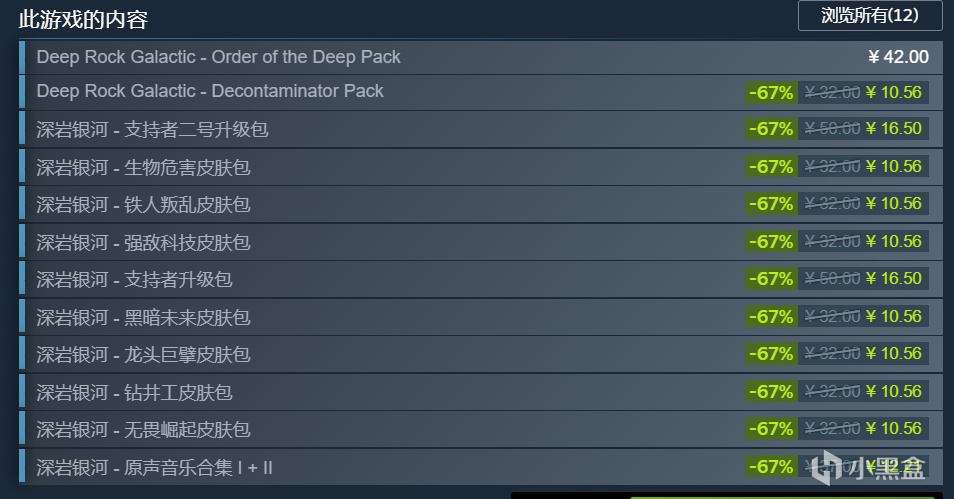Viewport: 954px width, 499px height.
Task: Click -67% badge on 支持者升级包 row
Action: pyautogui.click(x=771, y=279)
